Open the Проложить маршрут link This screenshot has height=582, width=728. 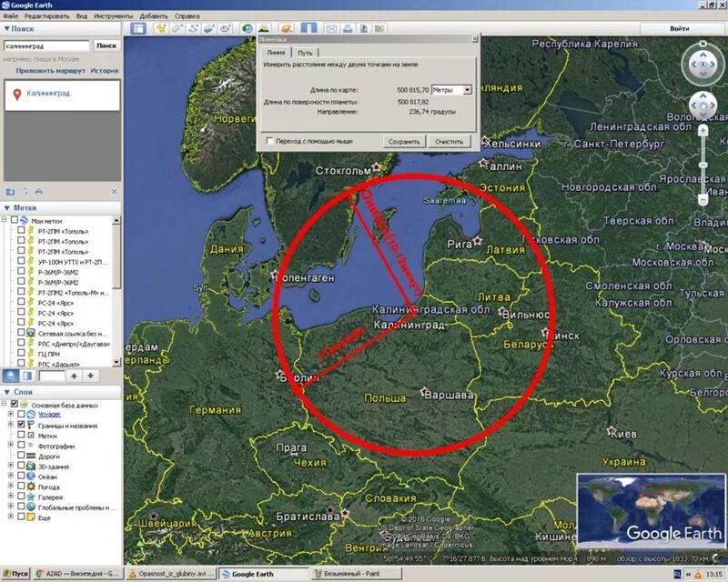[x=51, y=71]
